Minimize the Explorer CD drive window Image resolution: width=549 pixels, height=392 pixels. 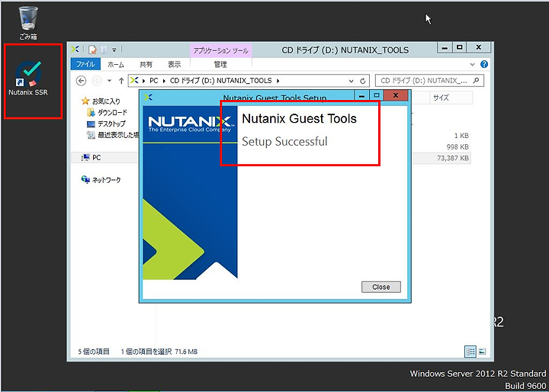click(x=445, y=47)
